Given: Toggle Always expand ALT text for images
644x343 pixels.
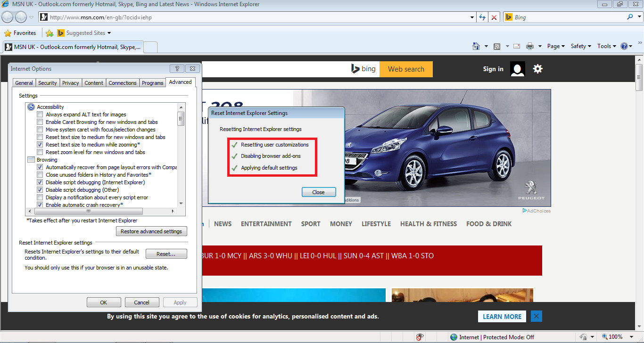Looking at the screenshot, I should click(x=40, y=114).
